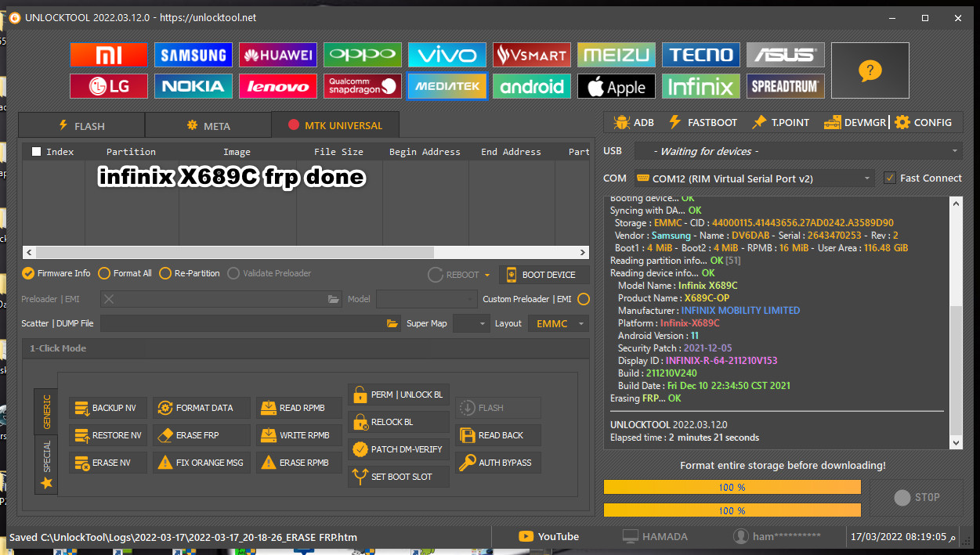Choose the Apple brand tile
The height and width of the screenshot is (555, 980).
[616, 86]
